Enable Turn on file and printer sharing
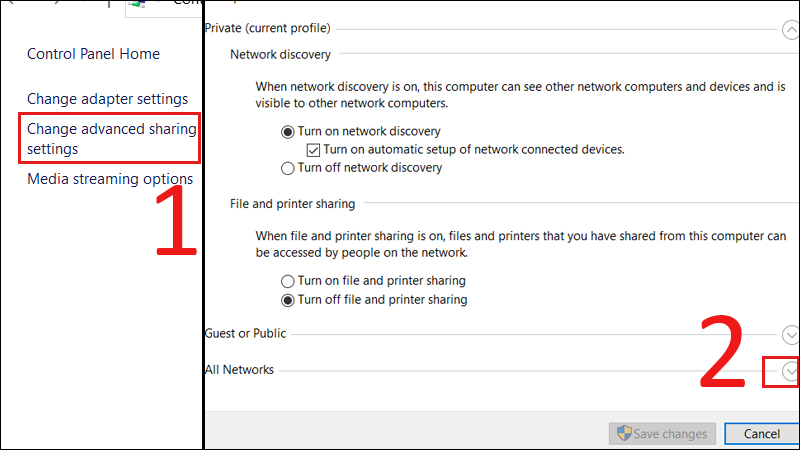The image size is (800, 450). pos(289,281)
